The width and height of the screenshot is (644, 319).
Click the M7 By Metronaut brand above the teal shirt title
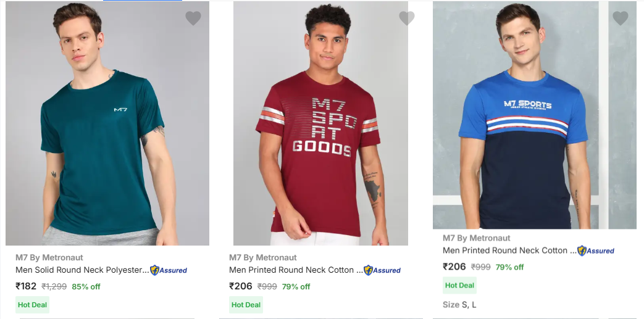[x=49, y=257]
